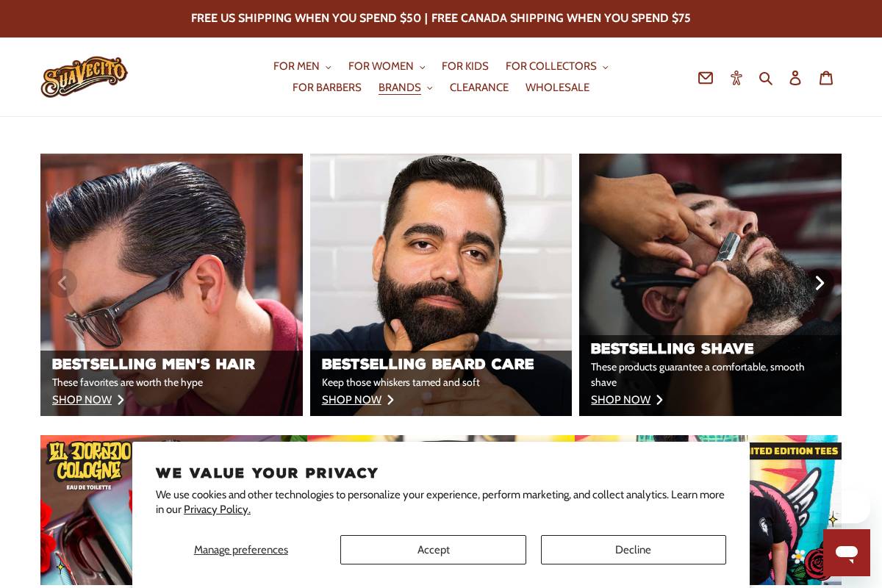Select FOR BARBERS in the navigation

327,87
